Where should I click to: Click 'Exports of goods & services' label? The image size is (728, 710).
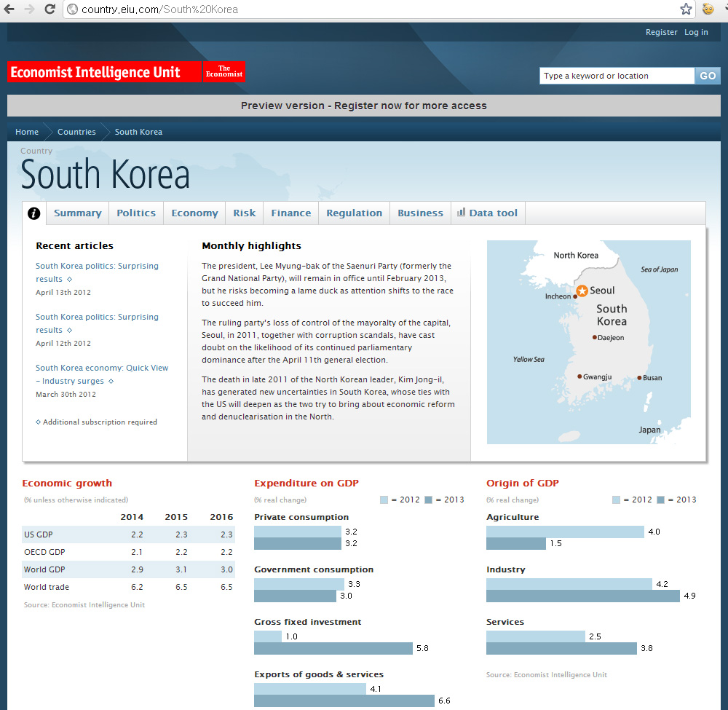click(x=319, y=674)
